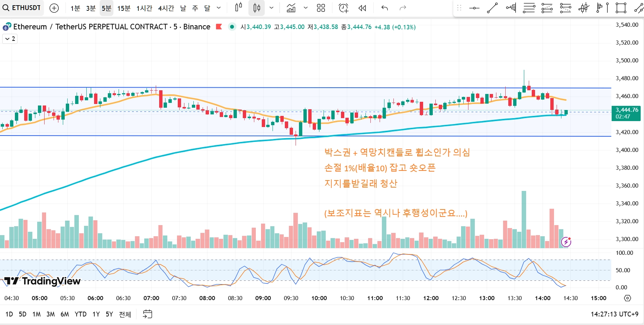Click the 3,500.00 price scale label
The height and width of the screenshot is (325, 644).
pos(627,60)
